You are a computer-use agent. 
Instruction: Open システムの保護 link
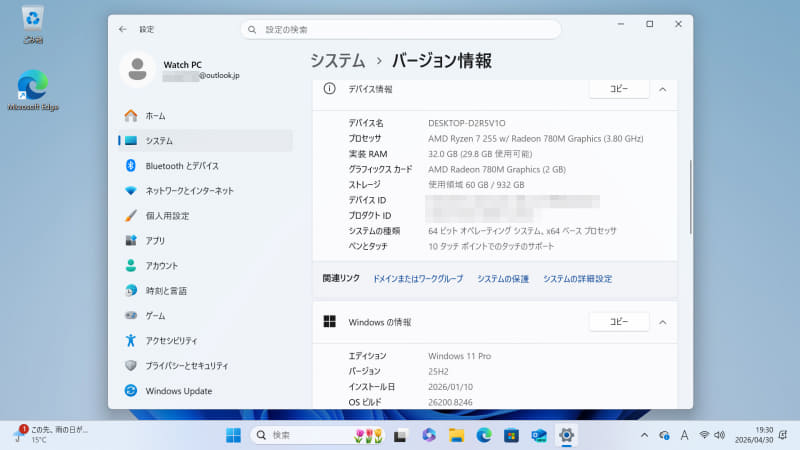click(503, 279)
